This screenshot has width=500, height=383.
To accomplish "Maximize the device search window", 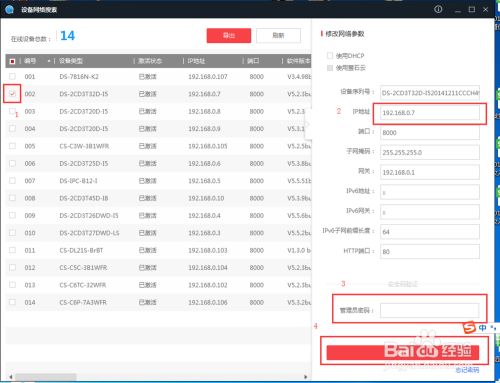I will (x=472, y=10).
